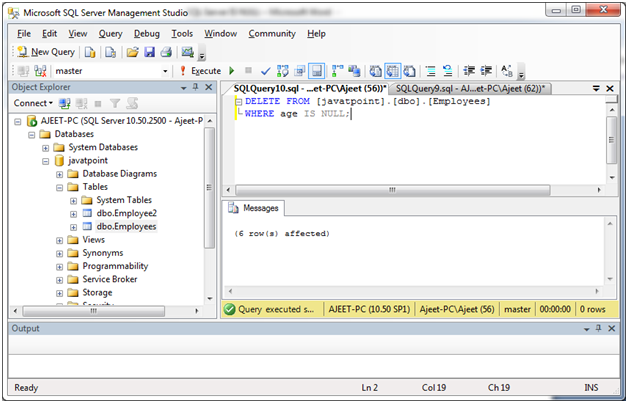Click the Analysis Services query icon beside it

(110, 52)
